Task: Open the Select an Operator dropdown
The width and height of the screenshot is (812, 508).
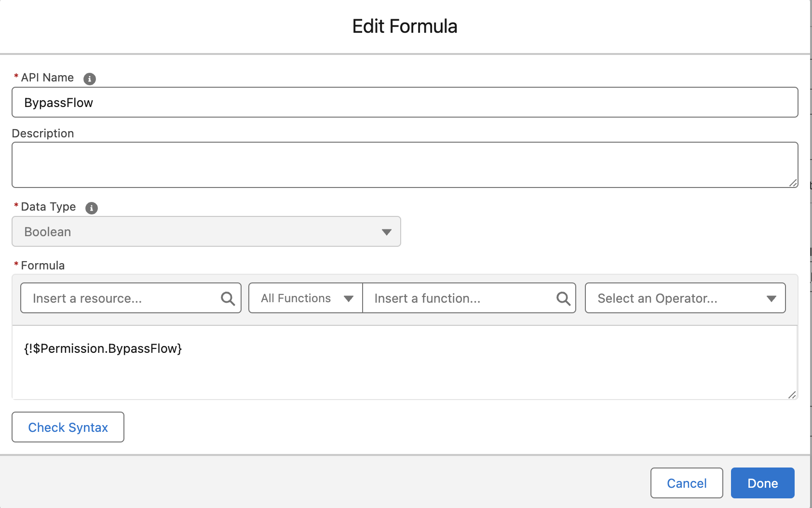Action: click(685, 298)
